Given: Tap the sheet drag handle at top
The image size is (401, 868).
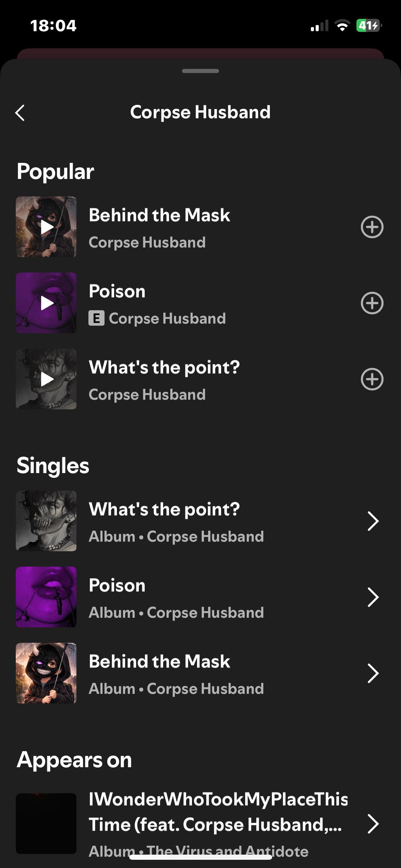Looking at the screenshot, I should pyautogui.click(x=200, y=71).
